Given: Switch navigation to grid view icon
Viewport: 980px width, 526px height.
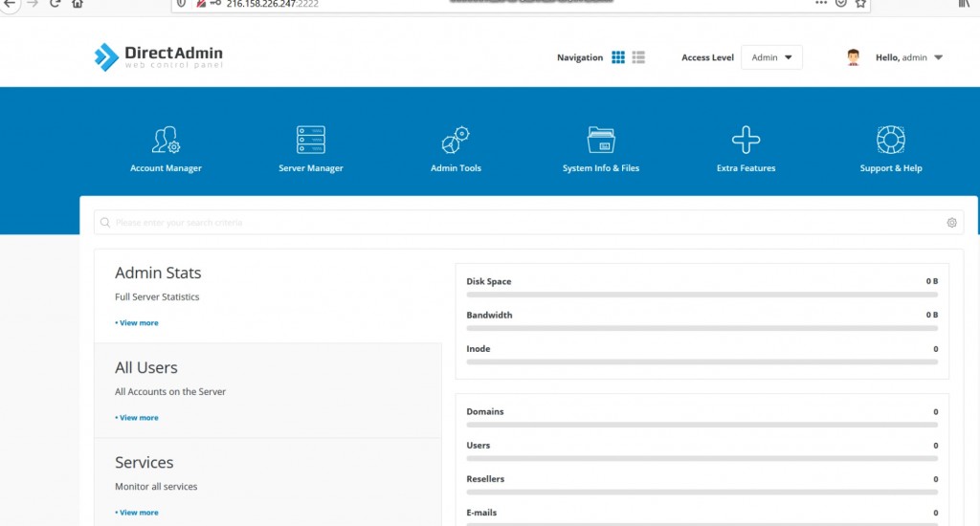Looking at the screenshot, I should [x=618, y=57].
